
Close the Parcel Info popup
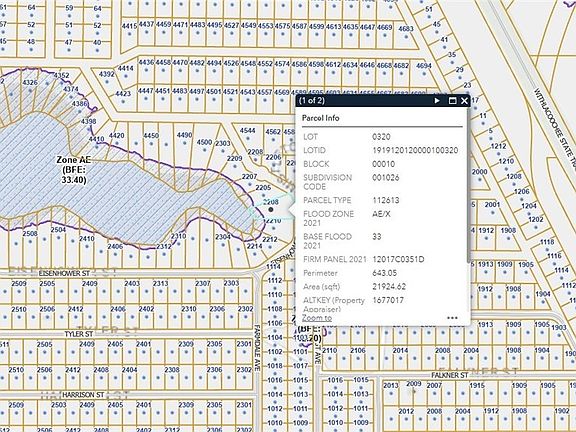tap(464, 100)
